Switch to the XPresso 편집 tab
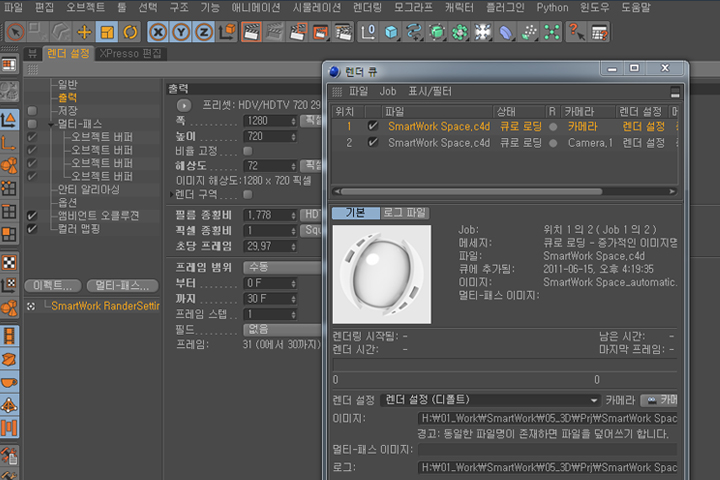This screenshot has width=720, height=480. (x=130, y=54)
